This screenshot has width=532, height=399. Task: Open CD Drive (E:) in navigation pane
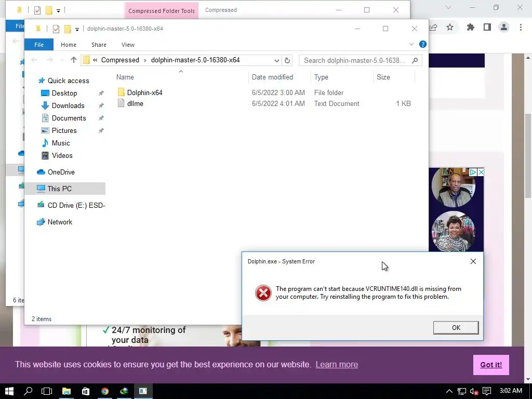pos(71,205)
